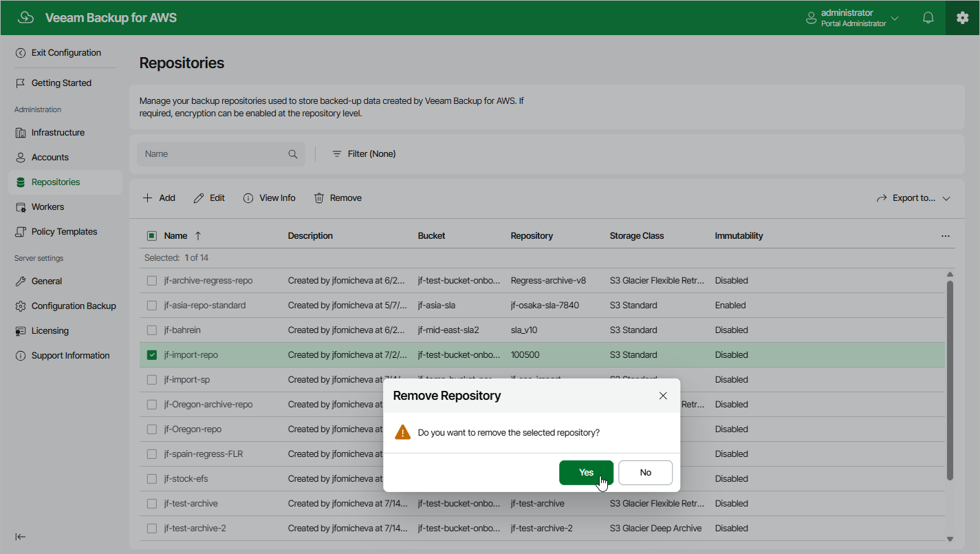Screen dimensions: 980x554
Task: Expand the Export to dropdown chevron
Action: pyautogui.click(x=946, y=198)
